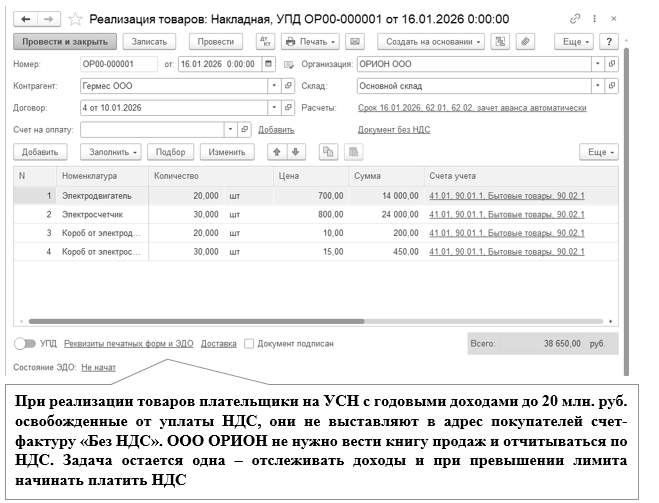Open Создать на основании dropdown
Image resolution: width=659 pixels, height=503 pixels.
tap(431, 42)
